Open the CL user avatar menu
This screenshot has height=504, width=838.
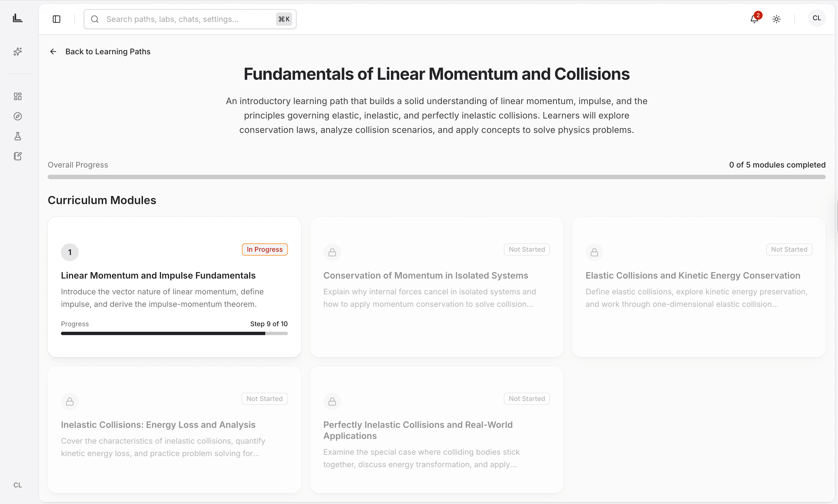[x=817, y=18]
